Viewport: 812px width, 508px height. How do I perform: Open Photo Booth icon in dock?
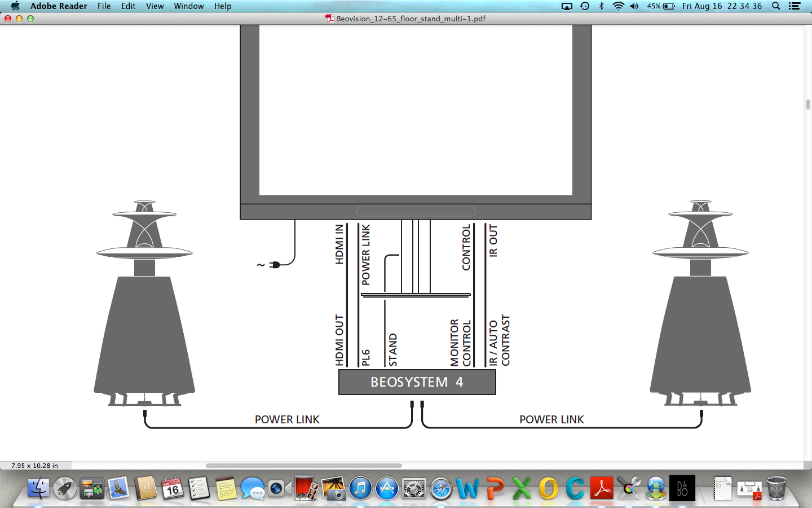(307, 488)
